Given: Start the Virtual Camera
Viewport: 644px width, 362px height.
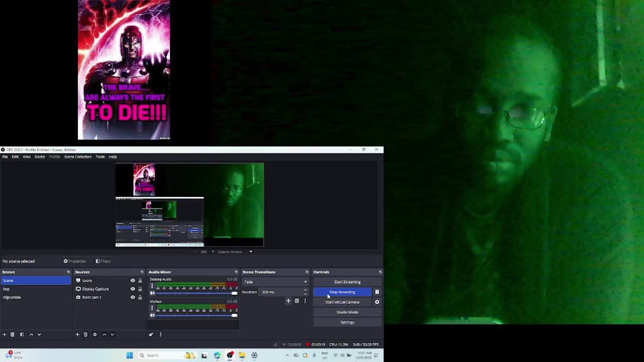Looking at the screenshot, I should [x=342, y=302].
